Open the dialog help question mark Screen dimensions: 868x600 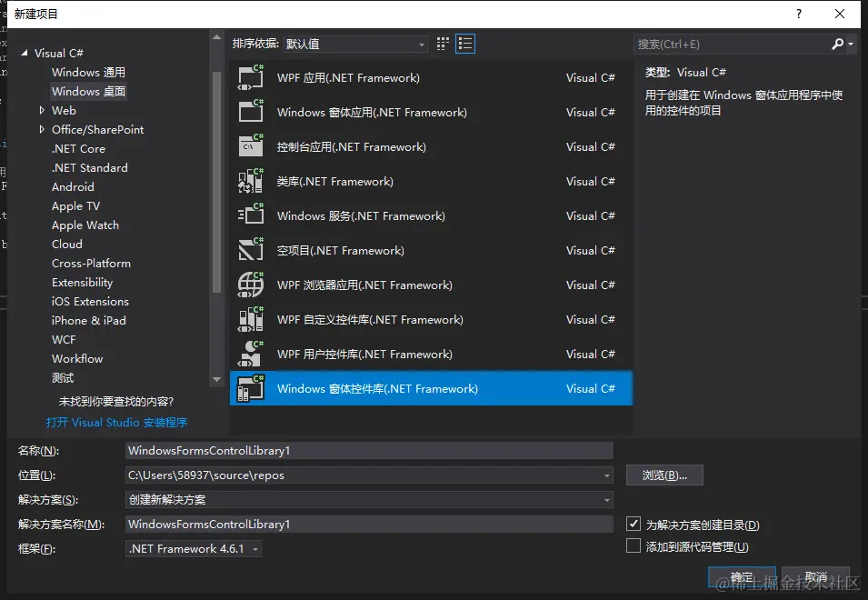tap(798, 14)
